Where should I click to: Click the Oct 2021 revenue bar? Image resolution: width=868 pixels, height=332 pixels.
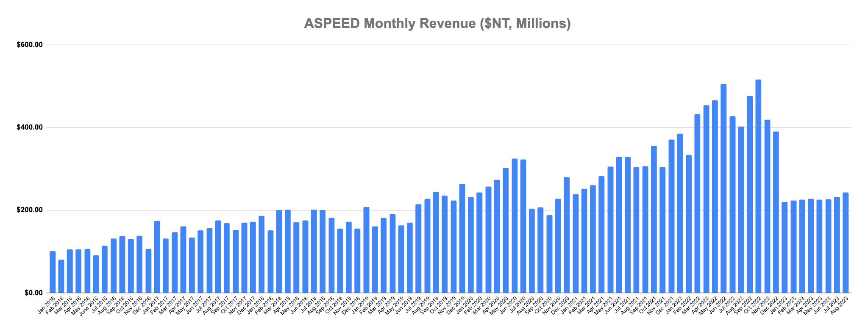[654, 219]
